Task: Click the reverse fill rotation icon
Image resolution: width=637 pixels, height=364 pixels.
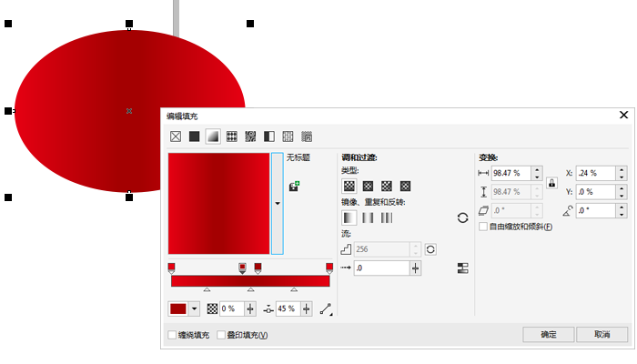Action: click(462, 217)
